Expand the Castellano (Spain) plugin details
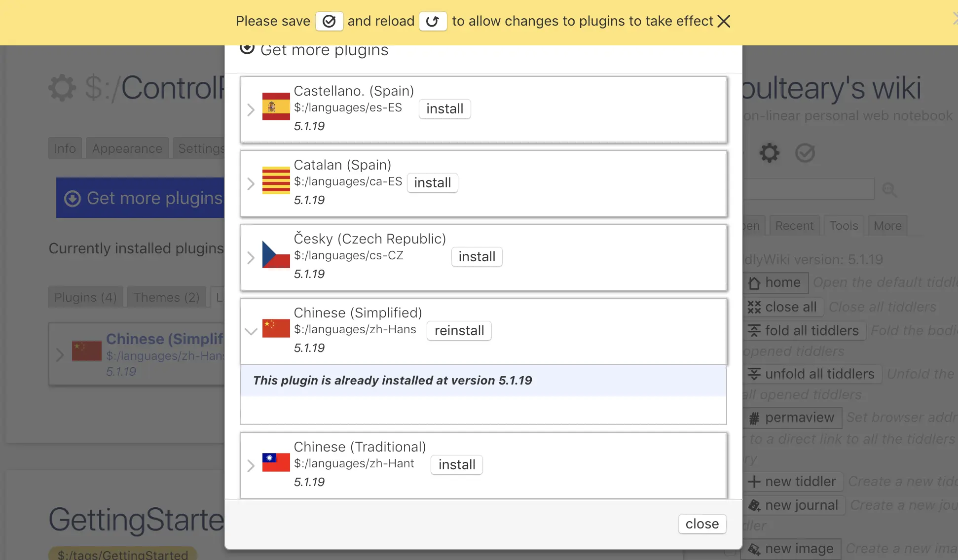The image size is (958, 560). tap(251, 109)
